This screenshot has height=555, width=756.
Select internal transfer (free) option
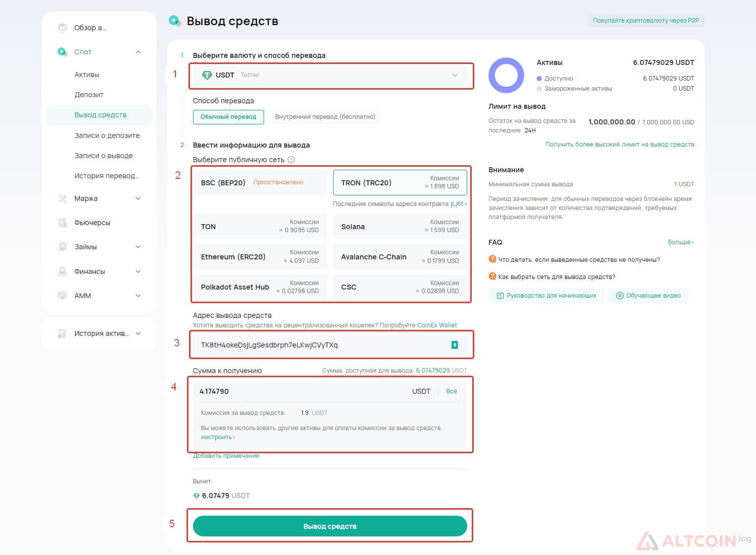pyautogui.click(x=325, y=117)
